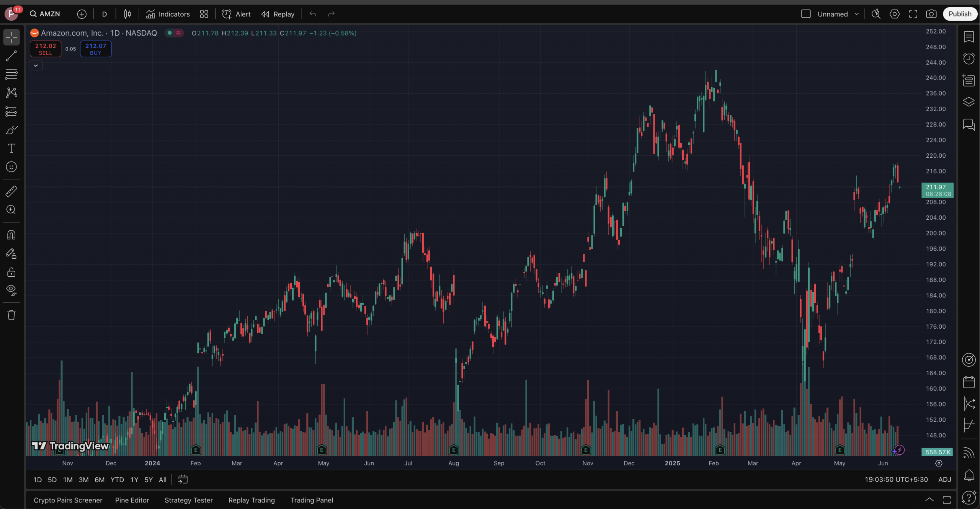Select the trend line drawing tool
This screenshot has height=509, width=980.
(x=11, y=56)
